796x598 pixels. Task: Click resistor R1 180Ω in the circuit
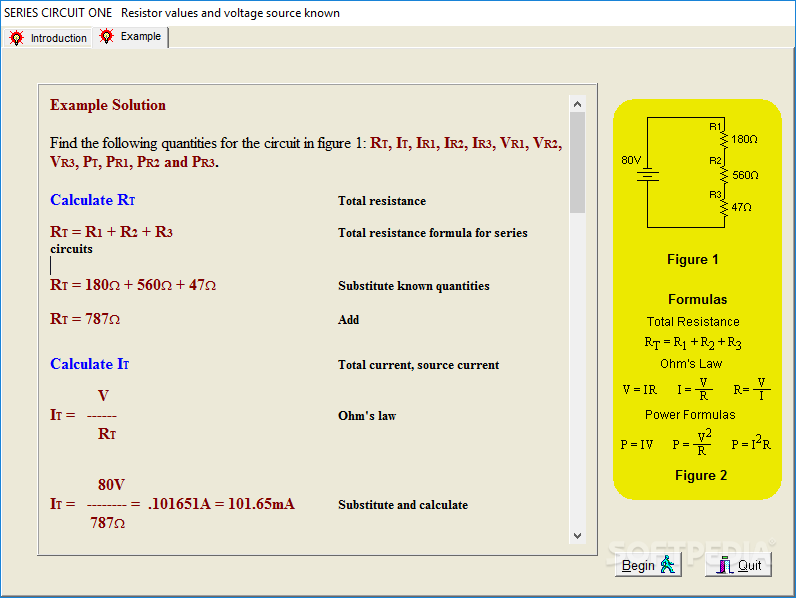click(x=724, y=139)
